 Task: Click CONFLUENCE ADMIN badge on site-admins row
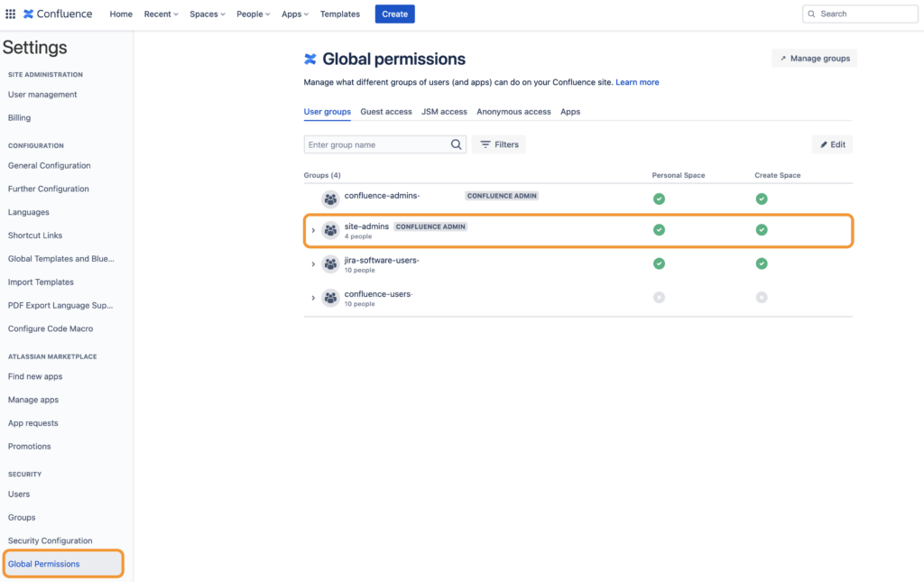[430, 226]
